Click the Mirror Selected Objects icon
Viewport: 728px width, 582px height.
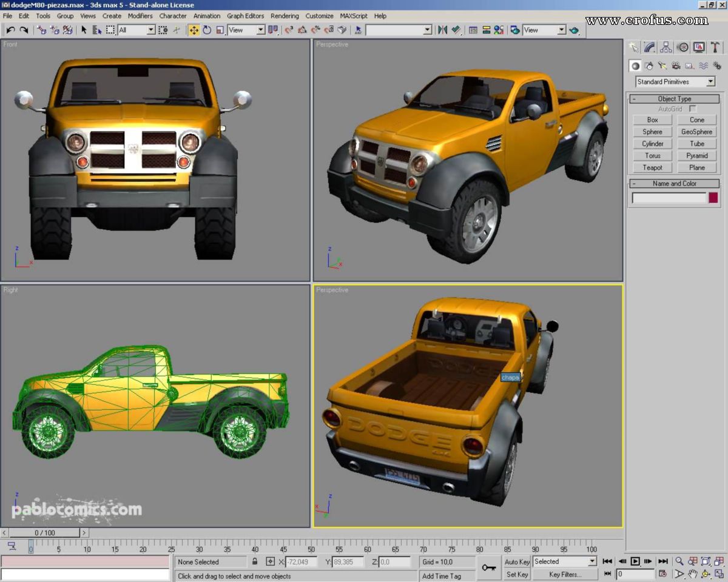click(442, 30)
